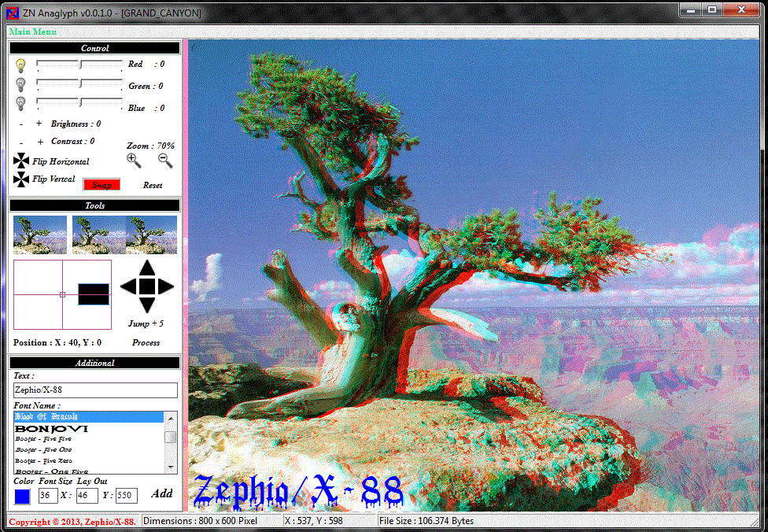Click the Tools panel header

click(x=94, y=205)
